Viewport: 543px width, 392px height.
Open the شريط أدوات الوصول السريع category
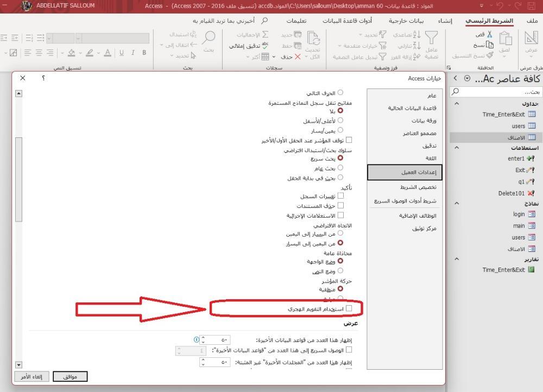405,201
